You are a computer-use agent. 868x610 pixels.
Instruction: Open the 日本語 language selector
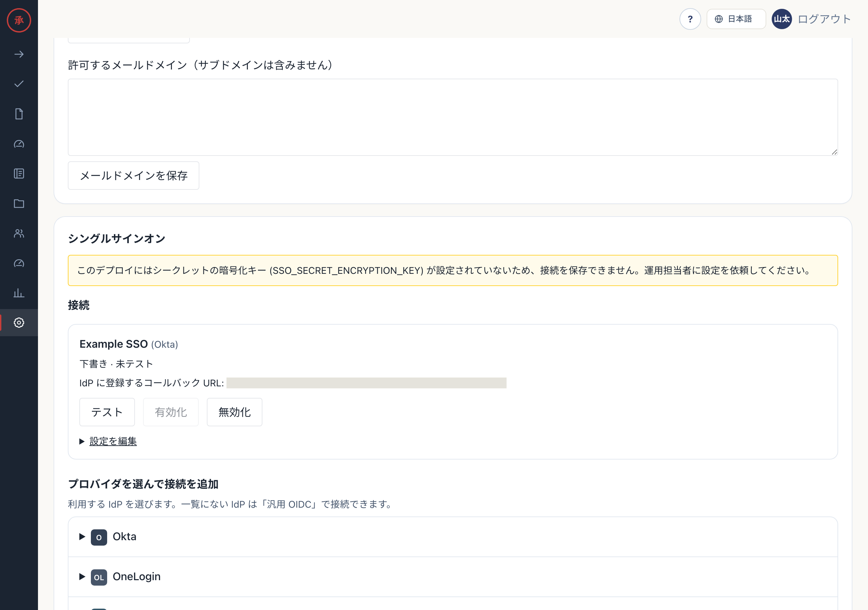pos(736,19)
